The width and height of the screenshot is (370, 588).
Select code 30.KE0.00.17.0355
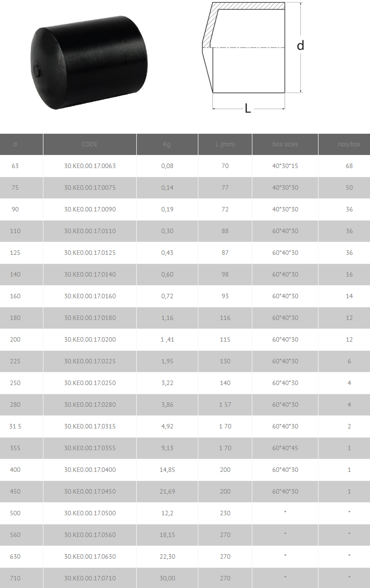(90, 448)
